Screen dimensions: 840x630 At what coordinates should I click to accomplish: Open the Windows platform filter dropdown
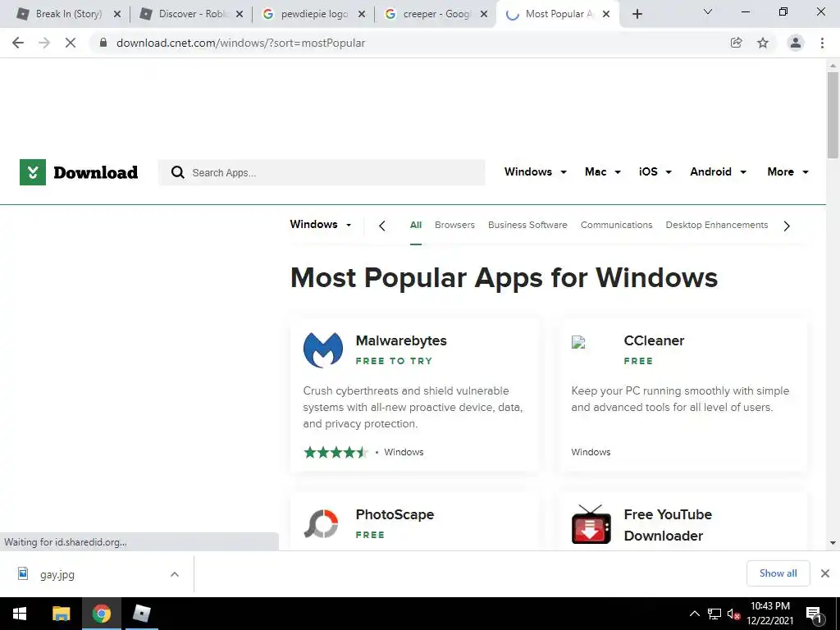(321, 225)
